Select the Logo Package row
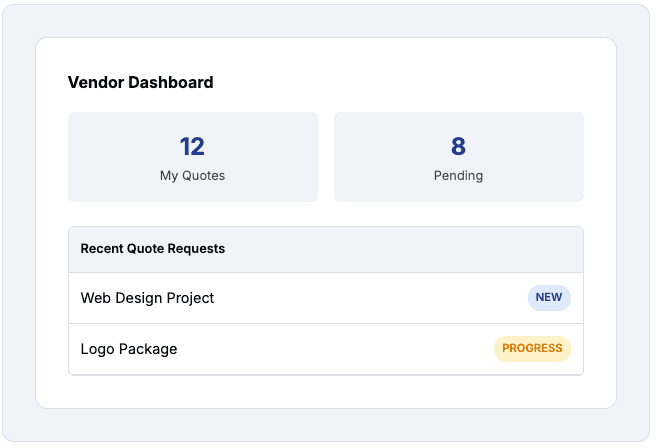The image size is (656, 448). 326,349
